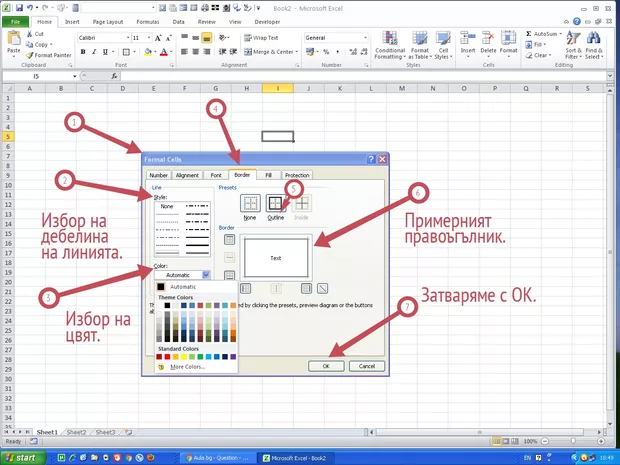Screen dimensions: 620x465
Task: Increase font size with Grow Font icon
Action: pyautogui.click(x=158, y=38)
